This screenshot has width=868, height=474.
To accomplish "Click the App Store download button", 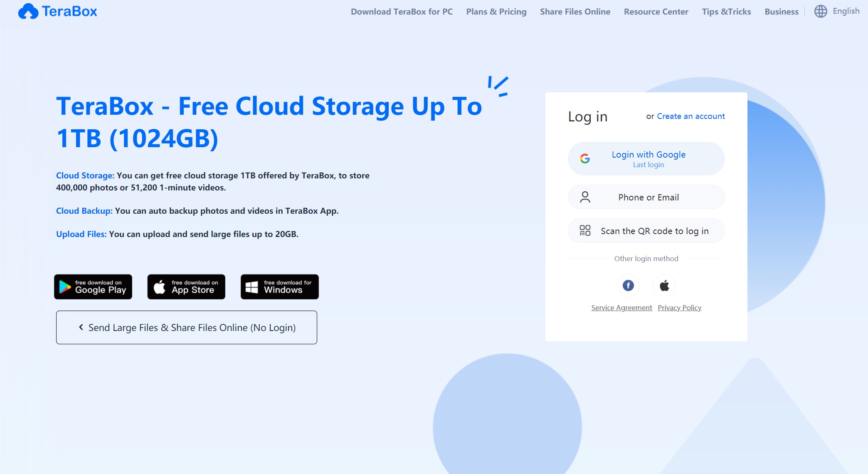I will click(187, 286).
